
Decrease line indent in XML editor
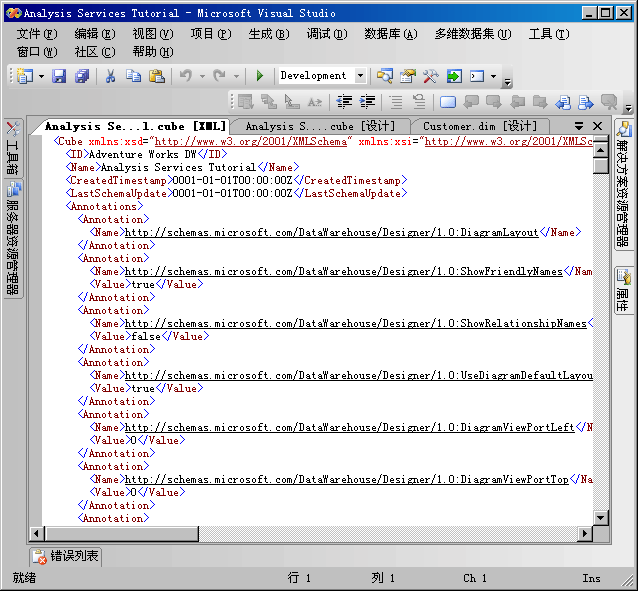tap(344, 101)
